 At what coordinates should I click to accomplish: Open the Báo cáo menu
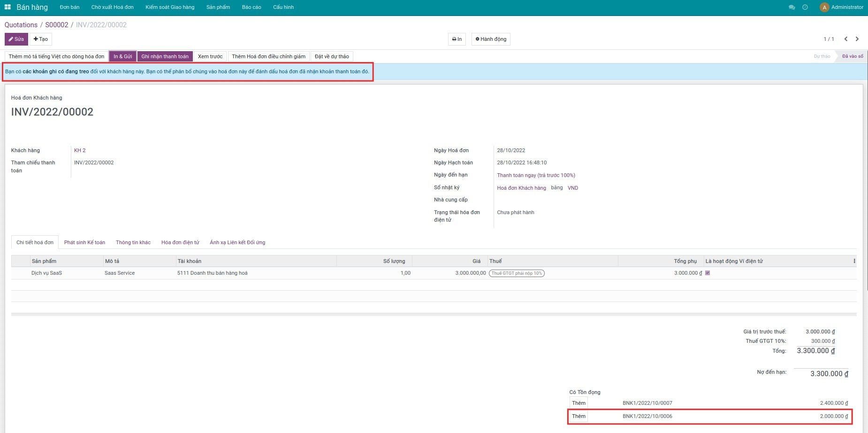pyautogui.click(x=251, y=7)
